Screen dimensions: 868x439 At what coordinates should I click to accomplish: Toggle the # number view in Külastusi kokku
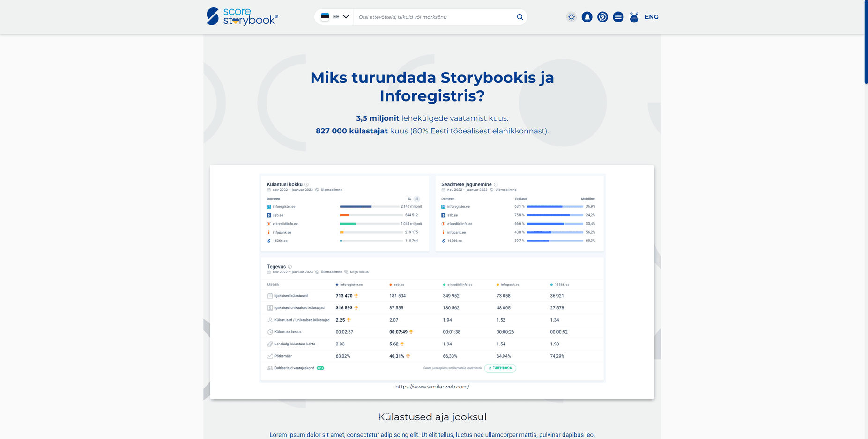pos(416,199)
